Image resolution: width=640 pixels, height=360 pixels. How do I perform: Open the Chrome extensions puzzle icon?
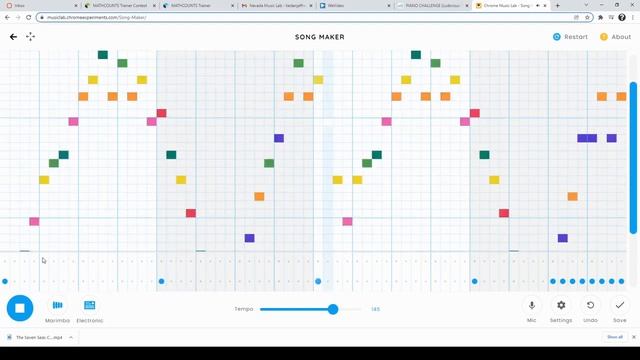coord(600,18)
